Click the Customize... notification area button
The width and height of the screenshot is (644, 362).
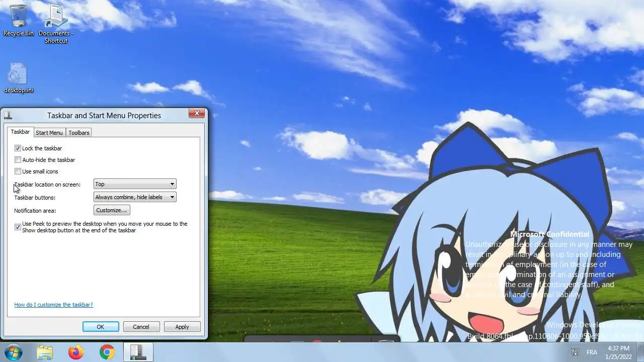pyautogui.click(x=112, y=210)
